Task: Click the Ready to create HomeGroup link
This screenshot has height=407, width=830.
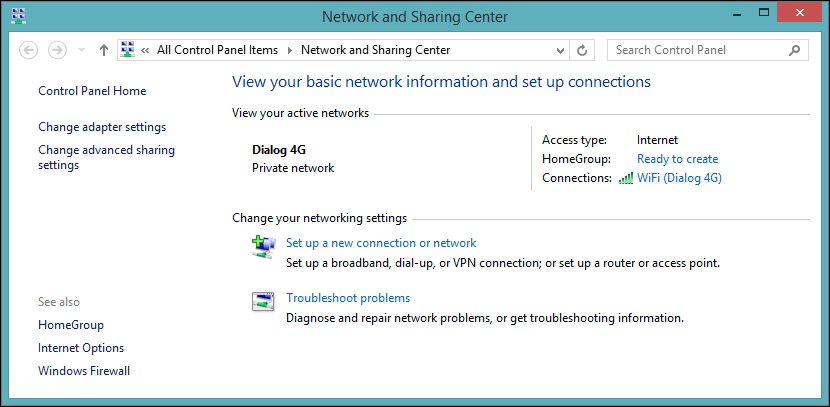Action: [x=678, y=159]
